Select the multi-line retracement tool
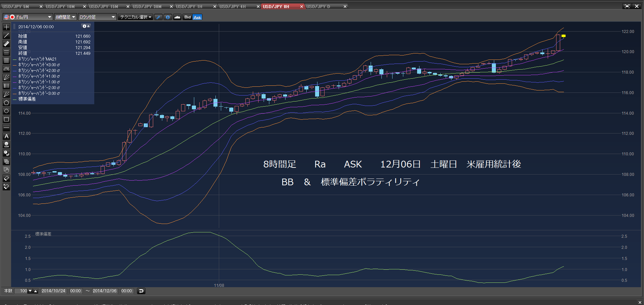644x305 pixels. 6,61
